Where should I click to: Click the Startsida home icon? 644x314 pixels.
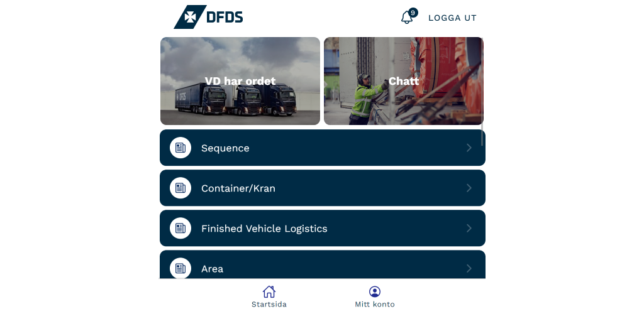[x=269, y=291]
